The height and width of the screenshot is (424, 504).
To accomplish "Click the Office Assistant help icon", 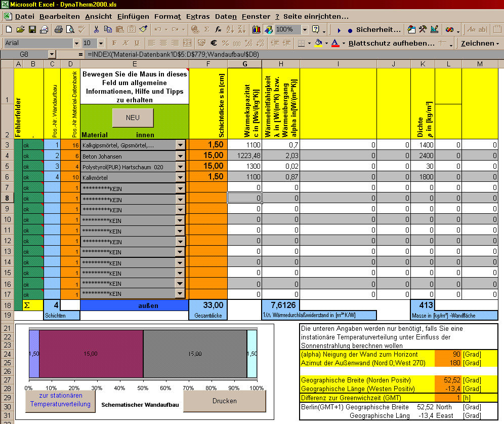I will click(316, 29).
